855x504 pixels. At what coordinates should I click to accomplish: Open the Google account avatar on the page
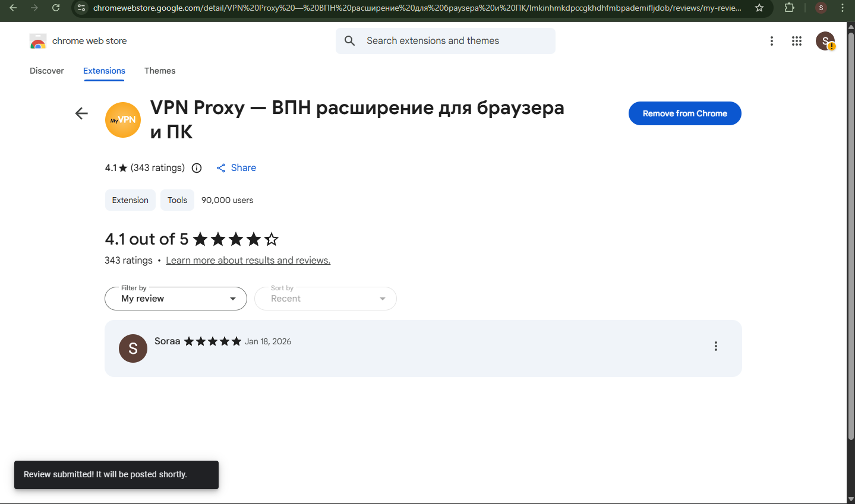tap(825, 41)
